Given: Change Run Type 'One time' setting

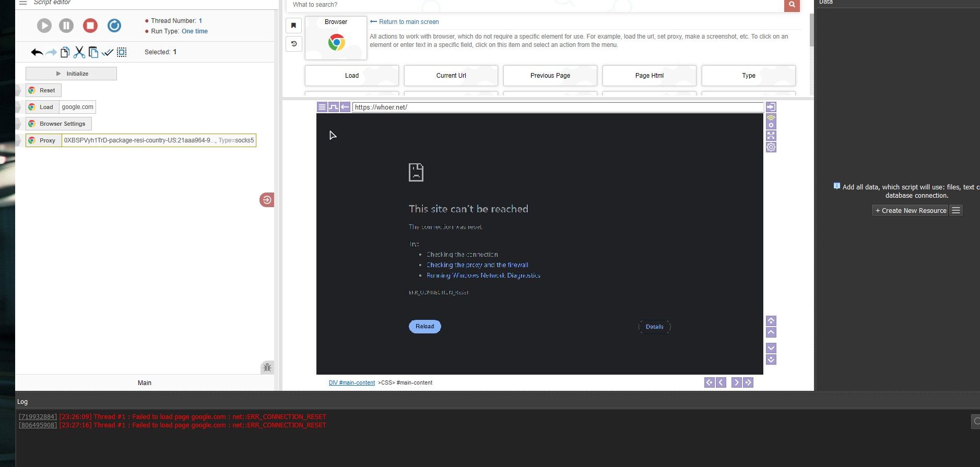Looking at the screenshot, I should 195,31.
